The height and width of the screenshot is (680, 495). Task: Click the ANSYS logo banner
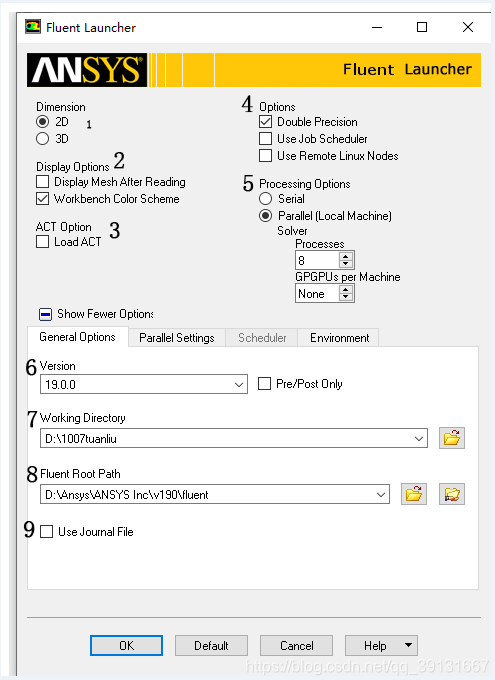tap(87, 70)
